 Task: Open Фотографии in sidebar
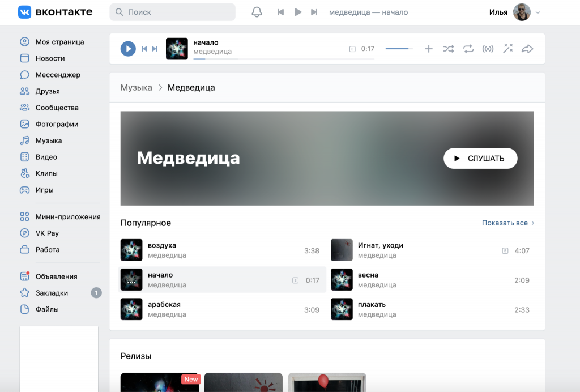(49, 124)
